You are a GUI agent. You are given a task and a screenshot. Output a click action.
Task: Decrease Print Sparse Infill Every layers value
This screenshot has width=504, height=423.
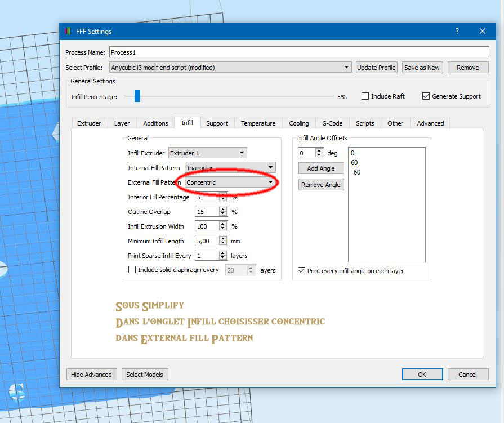(223, 258)
